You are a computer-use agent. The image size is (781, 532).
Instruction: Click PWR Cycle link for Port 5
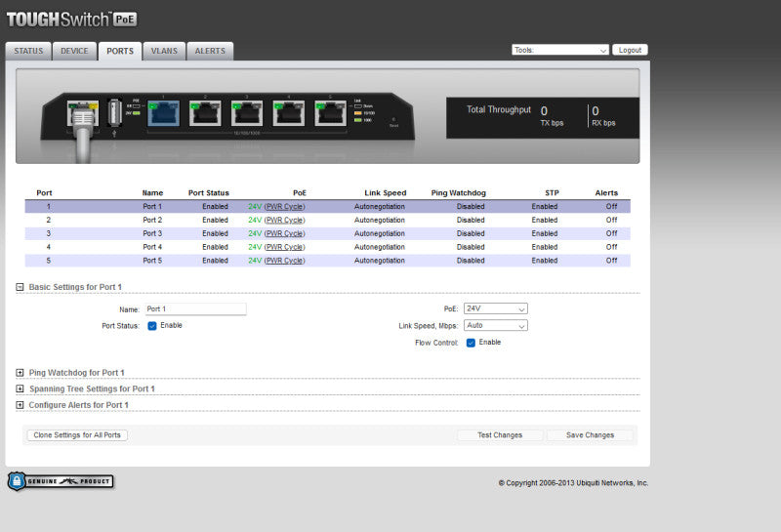click(x=284, y=260)
